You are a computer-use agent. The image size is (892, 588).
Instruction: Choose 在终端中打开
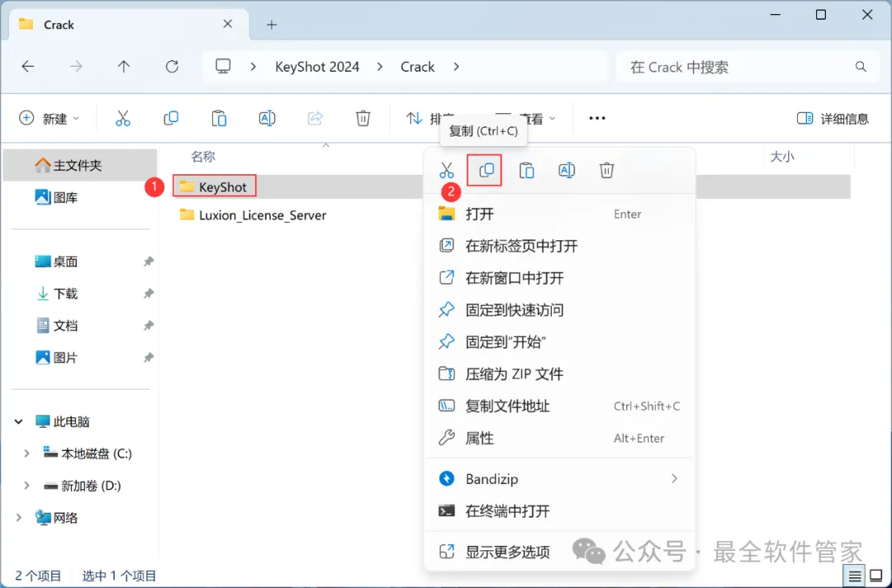pos(559,510)
